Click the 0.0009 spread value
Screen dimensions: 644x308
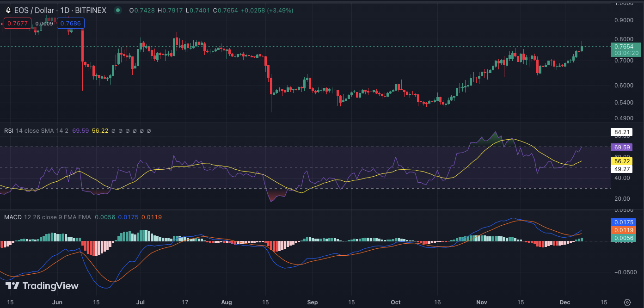44,23
